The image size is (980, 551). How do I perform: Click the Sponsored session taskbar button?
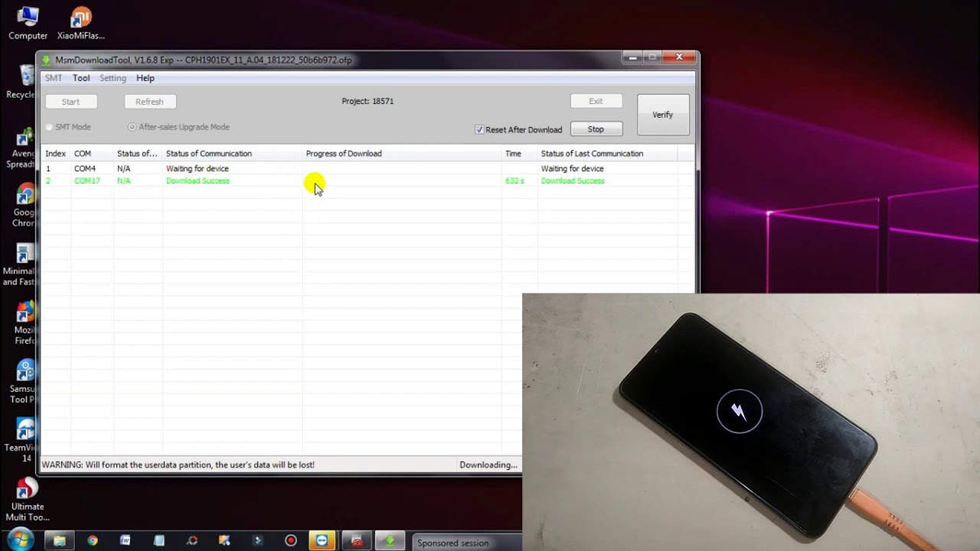[466, 543]
